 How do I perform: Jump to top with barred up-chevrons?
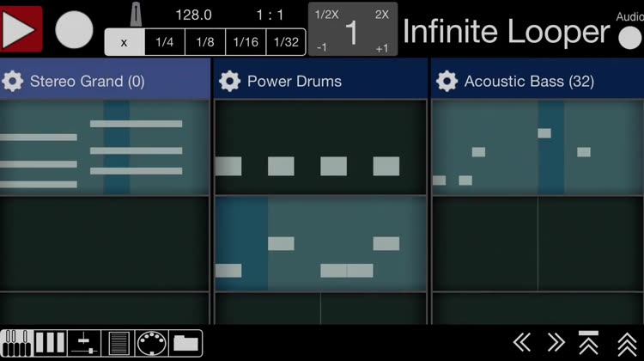pyautogui.click(x=588, y=342)
